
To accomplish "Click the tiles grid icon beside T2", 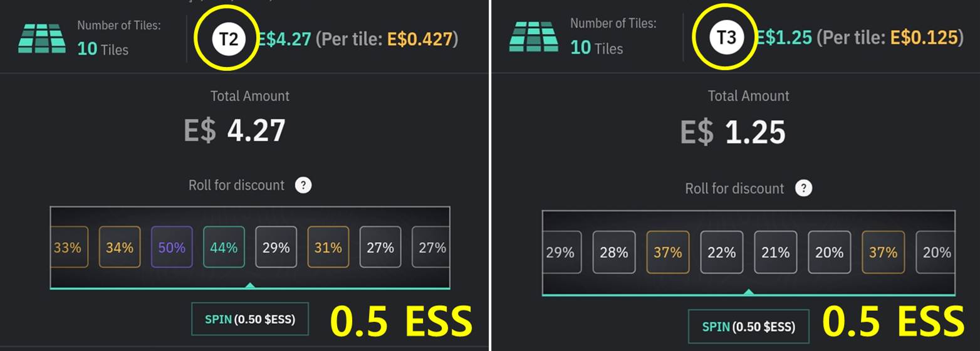I will pos(42,38).
